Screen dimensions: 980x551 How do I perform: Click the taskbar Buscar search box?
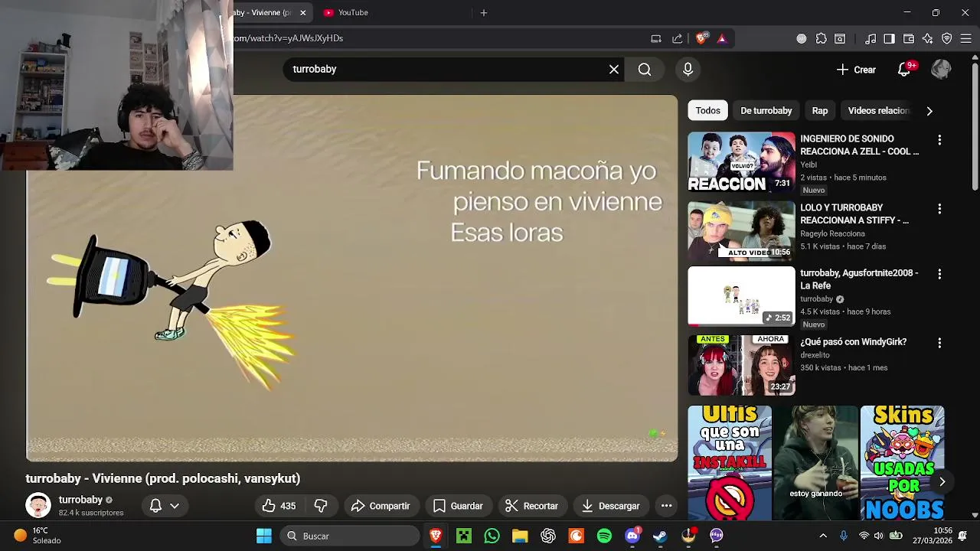coord(350,536)
